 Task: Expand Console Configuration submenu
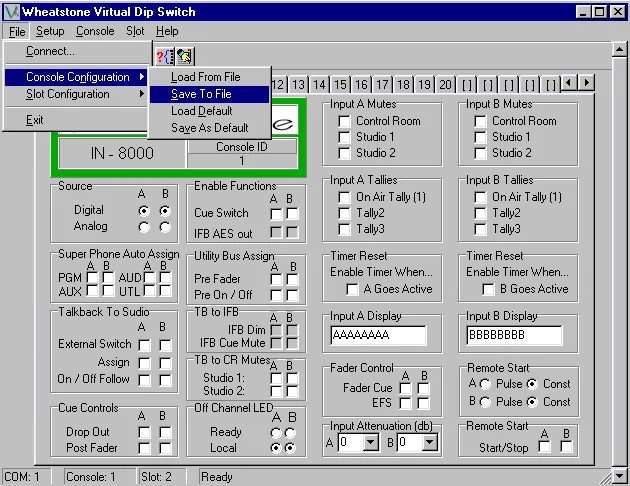point(76,77)
